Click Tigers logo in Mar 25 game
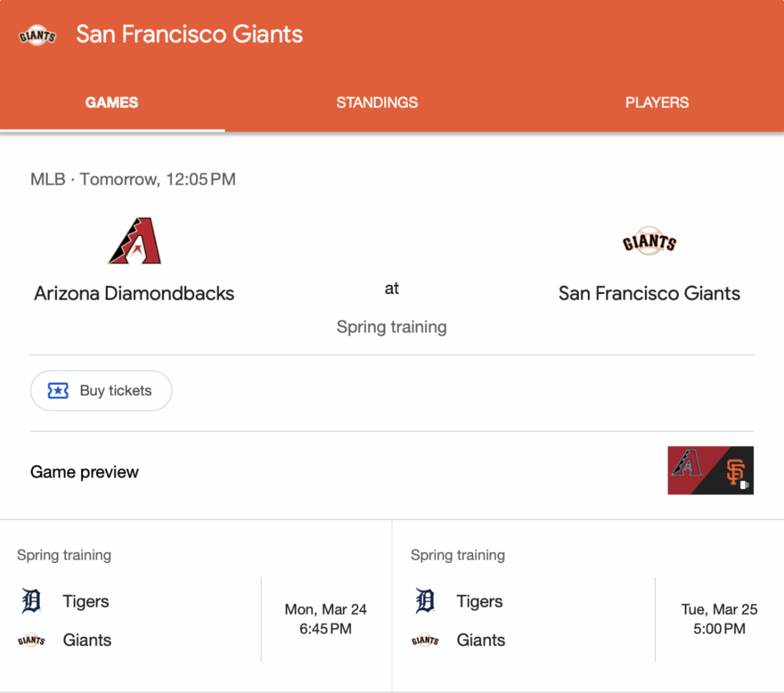Image resolution: width=784 pixels, height=693 pixels. point(425,601)
